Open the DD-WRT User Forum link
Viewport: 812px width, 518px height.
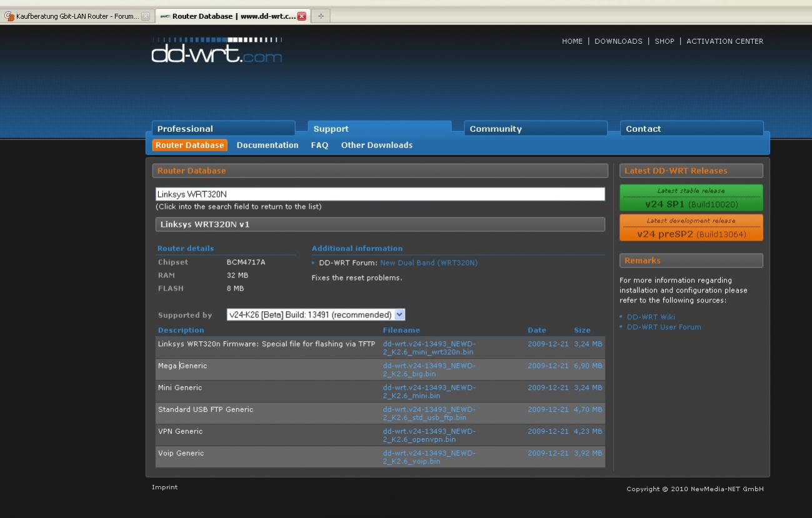click(664, 327)
